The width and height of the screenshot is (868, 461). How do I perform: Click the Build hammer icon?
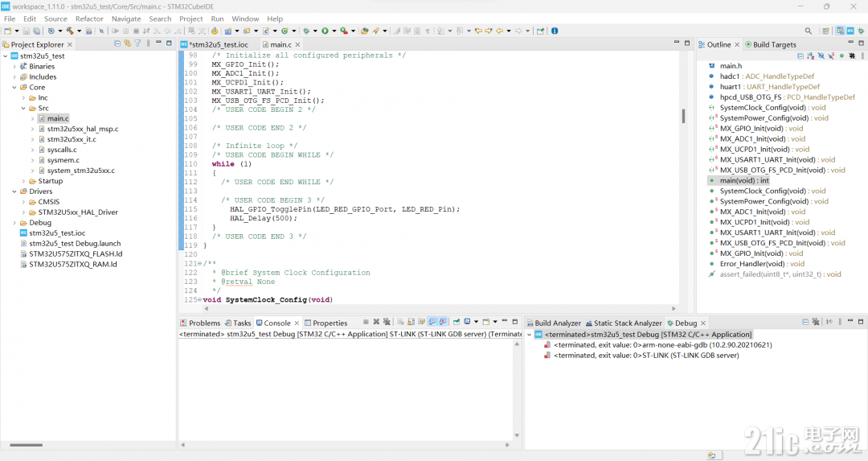pyautogui.click(x=70, y=31)
